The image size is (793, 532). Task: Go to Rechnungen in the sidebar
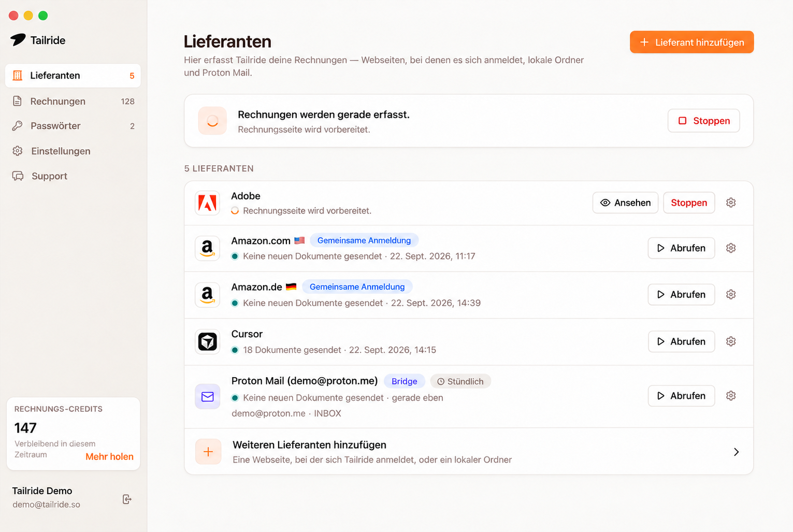click(73, 101)
